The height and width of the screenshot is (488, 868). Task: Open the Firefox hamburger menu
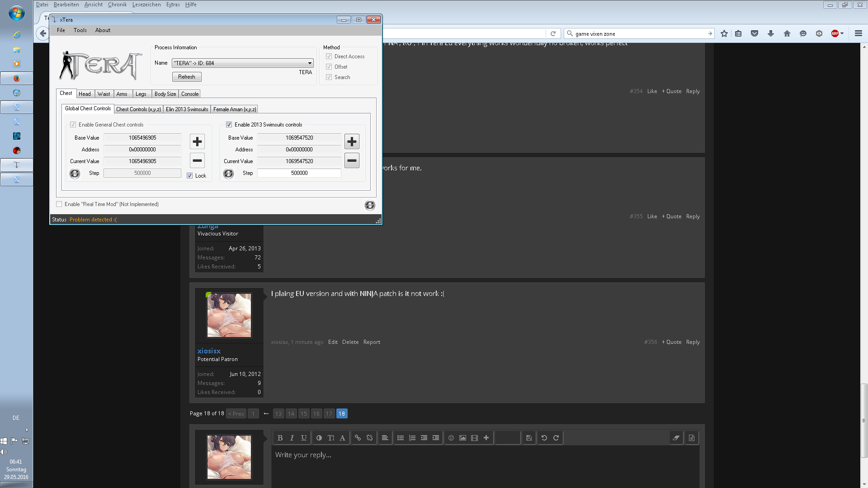pyautogui.click(x=858, y=33)
